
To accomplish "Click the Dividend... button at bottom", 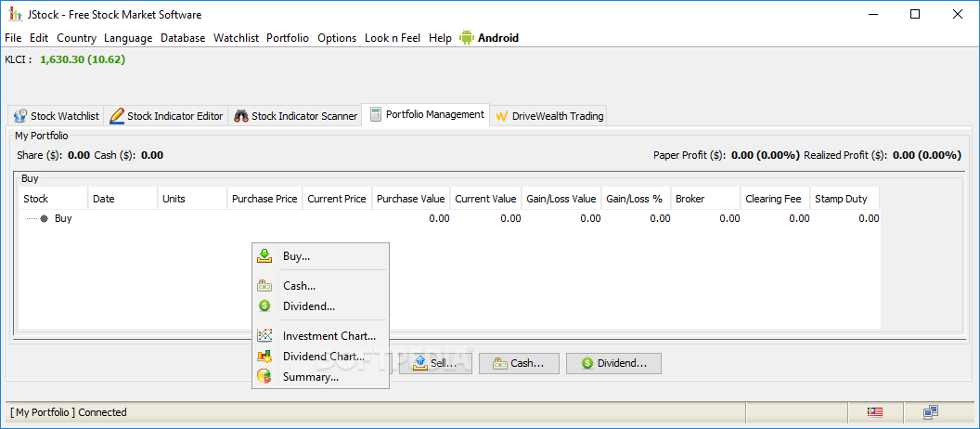I will click(x=613, y=363).
